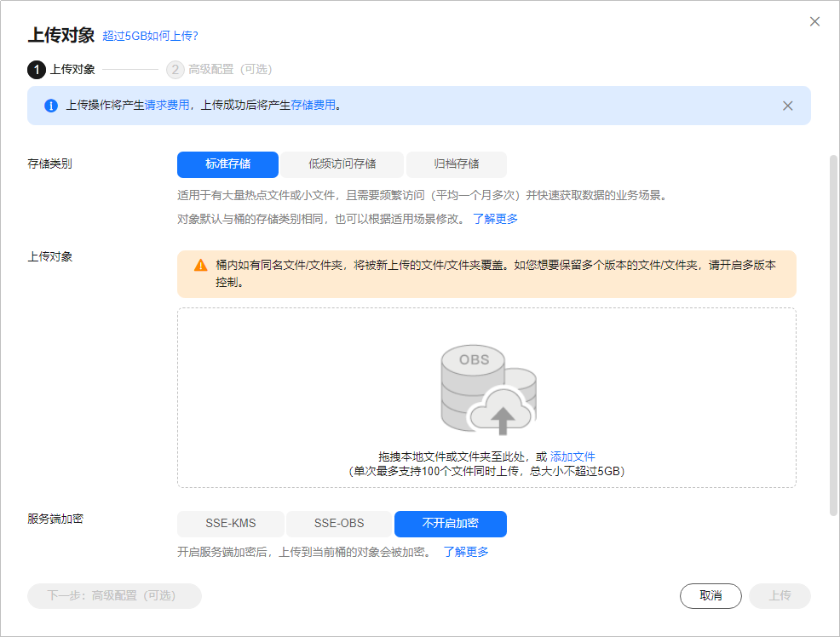Click the 存储类别 field label
Image resolution: width=840 pixels, height=637 pixels.
[49, 164]
